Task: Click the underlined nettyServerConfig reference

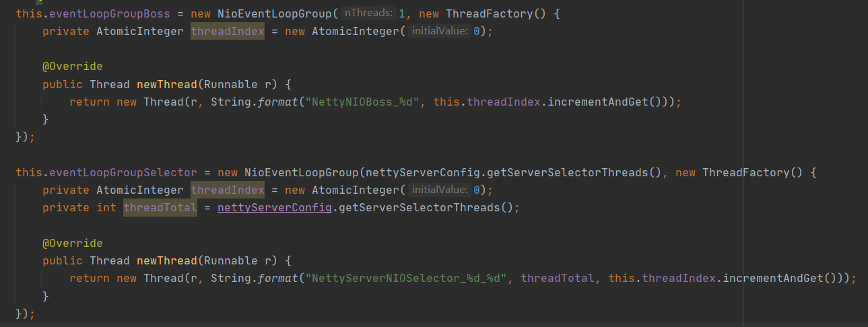Action: (274, 208)
